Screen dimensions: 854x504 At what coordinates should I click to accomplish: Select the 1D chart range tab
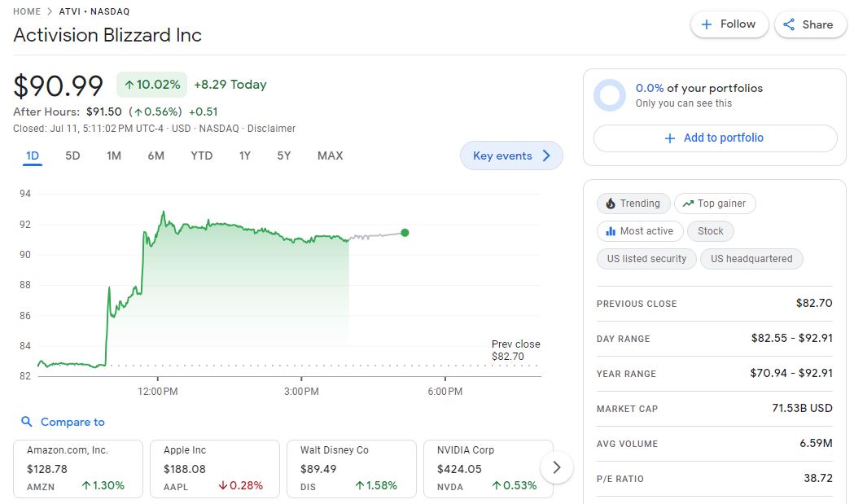click(33, 156)
